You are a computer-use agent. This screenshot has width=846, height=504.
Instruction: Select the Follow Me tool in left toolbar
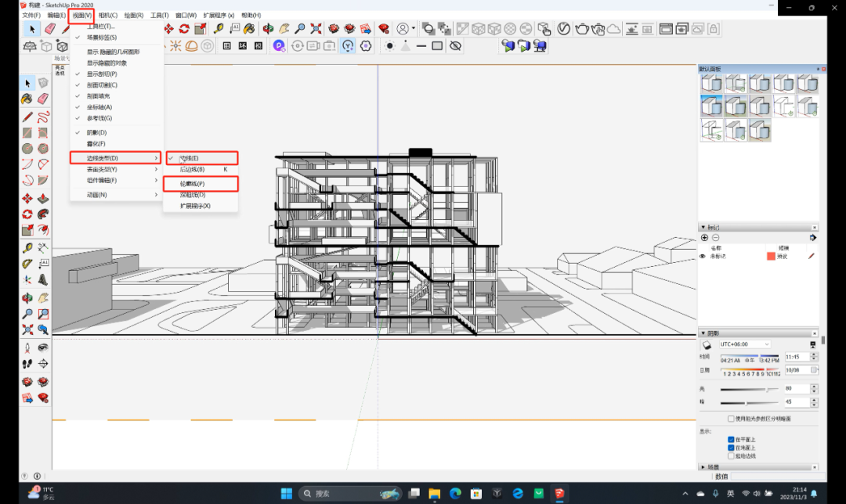tap(43, 214)
